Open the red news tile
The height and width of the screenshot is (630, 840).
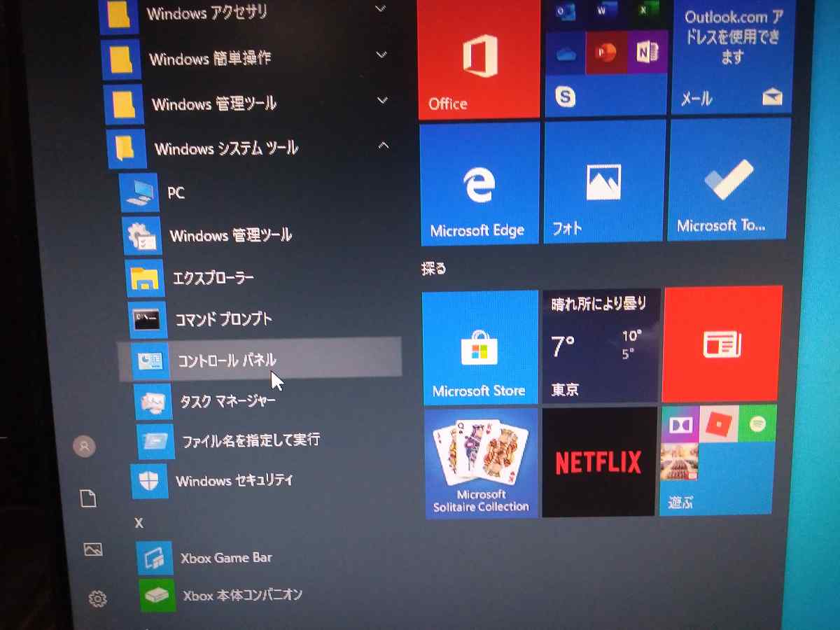coord(722,343)
